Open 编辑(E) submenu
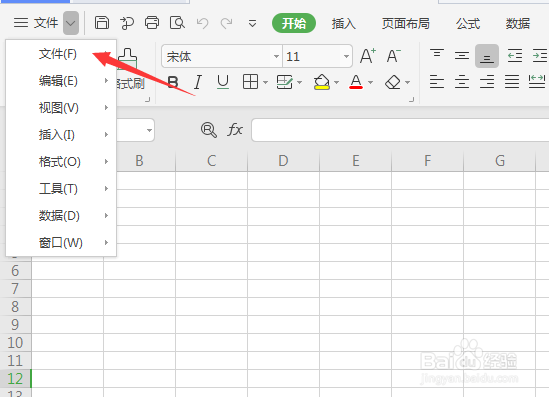Viewport: 549px width, 397px height. click(61, 81)
